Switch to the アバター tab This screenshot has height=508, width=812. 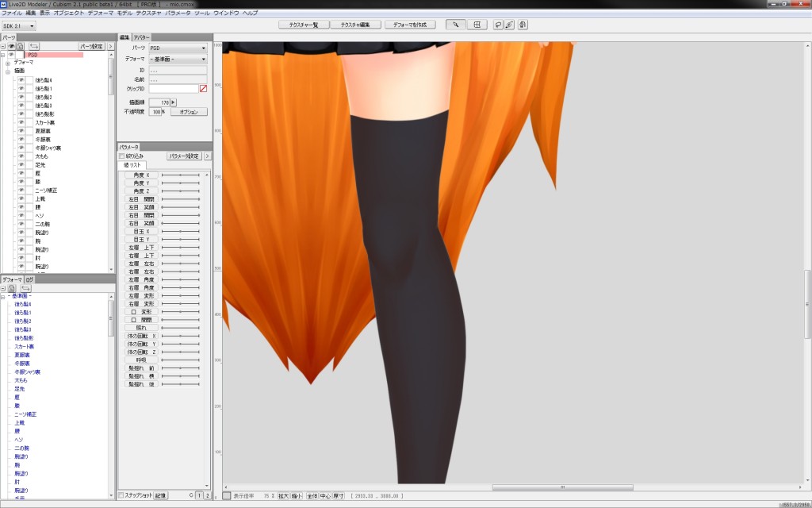pos(141,37)
